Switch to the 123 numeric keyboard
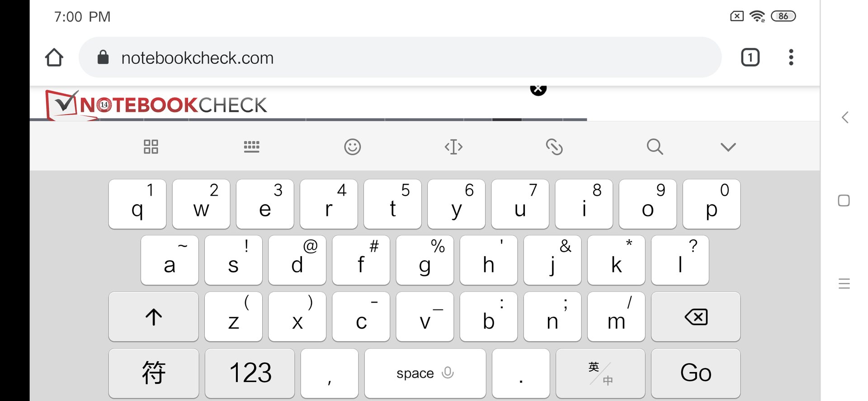 pyautogui.click(x=250, y=373)
